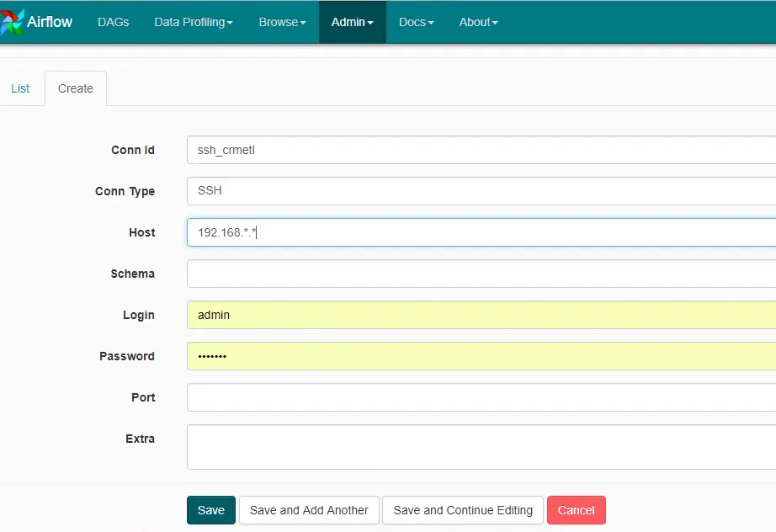Click the Conn Type label
The height and width of the screenshot is (532, 776).
coord(125,192)
